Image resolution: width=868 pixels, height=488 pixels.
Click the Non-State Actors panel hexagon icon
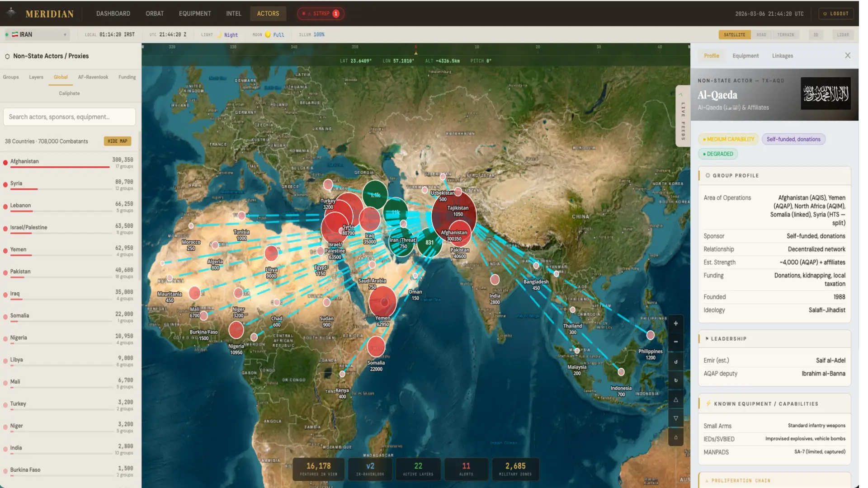pos(7,56)
